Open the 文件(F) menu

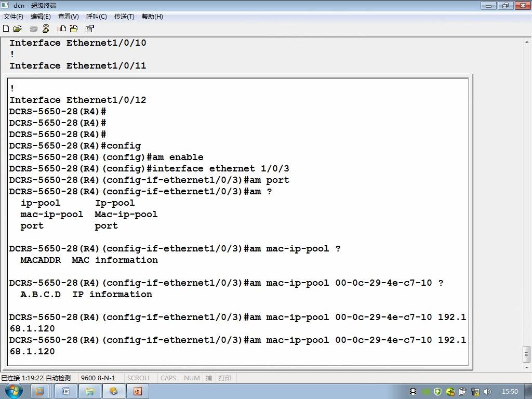click(x=13, y=16)
